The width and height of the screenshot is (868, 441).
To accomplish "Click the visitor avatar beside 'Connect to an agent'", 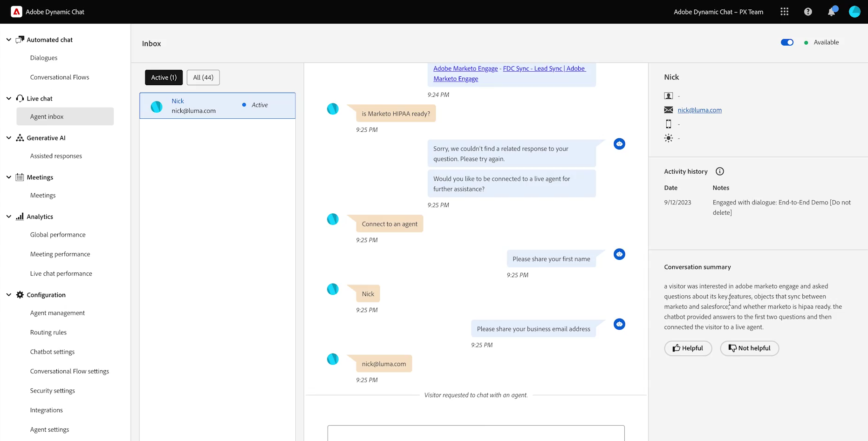I will (x=333, y=219).
